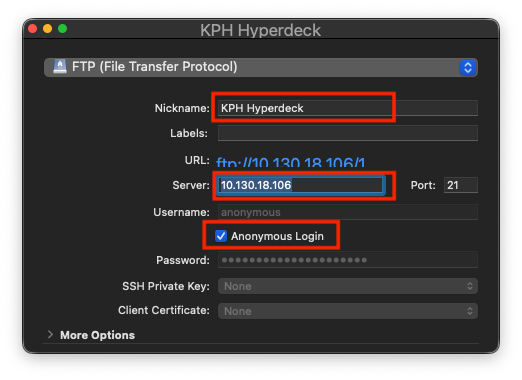Viewport: 522px width, 380px height.
Task: Close the KPH Hyperdeck window with red button
Action: click(32, 29)
